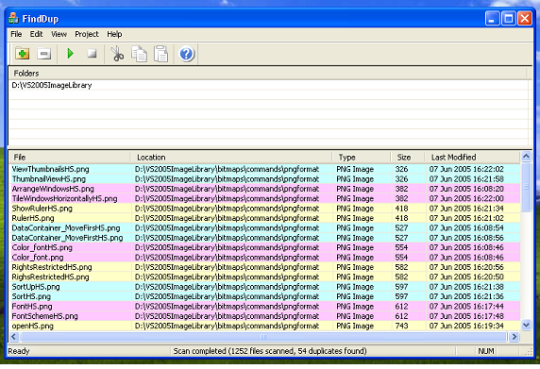Sort by the Location column header
Image resolution: width=540 pixels, height=369 pixels.
pyautogui.click(x=231, y=157)
